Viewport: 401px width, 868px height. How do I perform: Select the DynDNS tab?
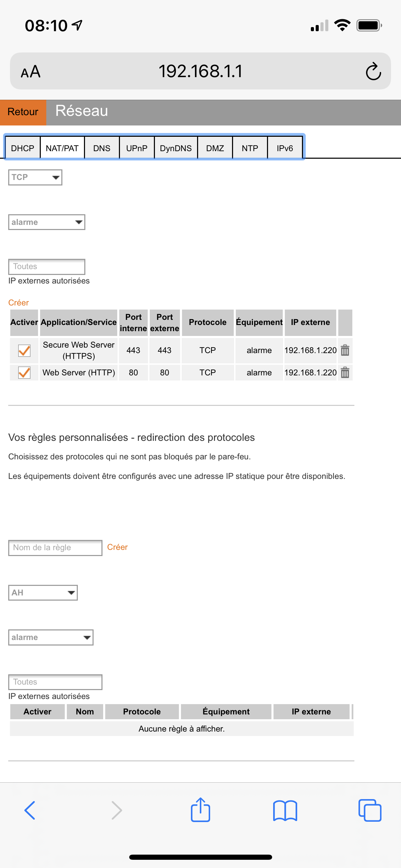pyautogui.click(x=176, y=148)
